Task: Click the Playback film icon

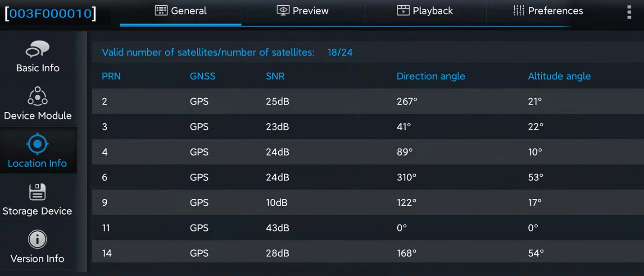Action: (403, 10)
